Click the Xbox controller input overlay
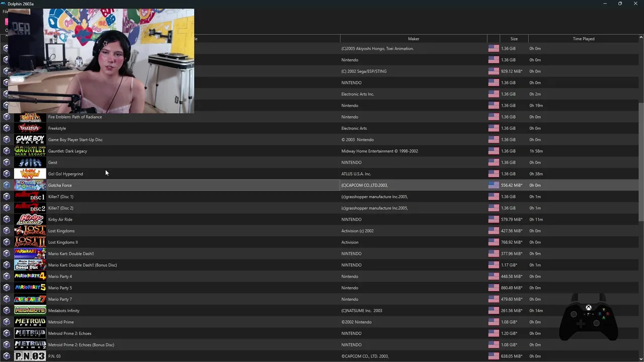This screenshot has width=644, height=362. [589, 318]
